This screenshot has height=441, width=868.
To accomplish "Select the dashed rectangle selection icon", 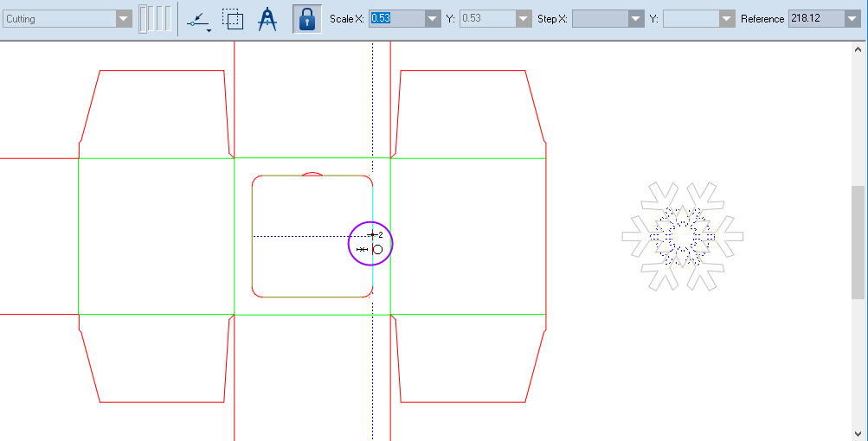I will (x=232, y=19).
